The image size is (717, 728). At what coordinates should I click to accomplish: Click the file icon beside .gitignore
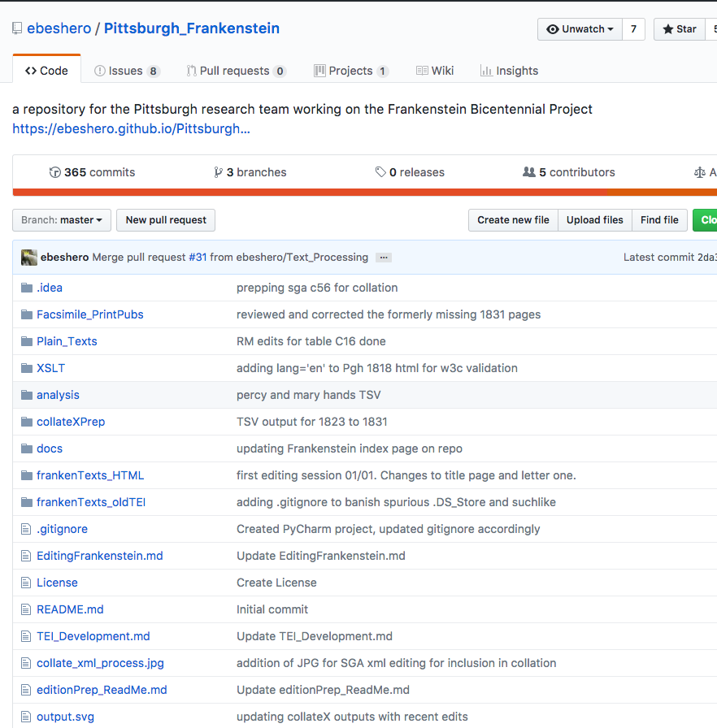(x=26, y=529)
